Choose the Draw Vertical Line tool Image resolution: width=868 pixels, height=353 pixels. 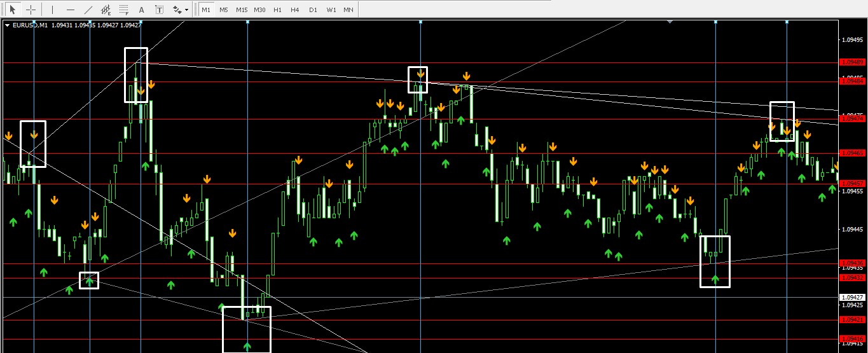pos(52,10)
